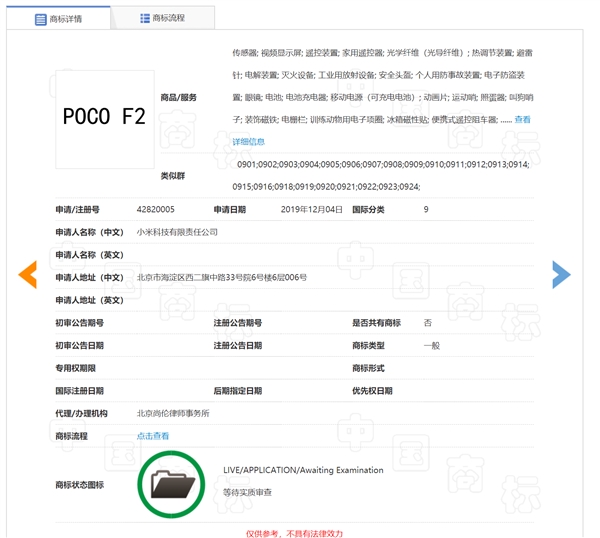Click the 申请/注册号 label
The height and width of the screenshot is (538, 600).
click(x=77, y=210)
